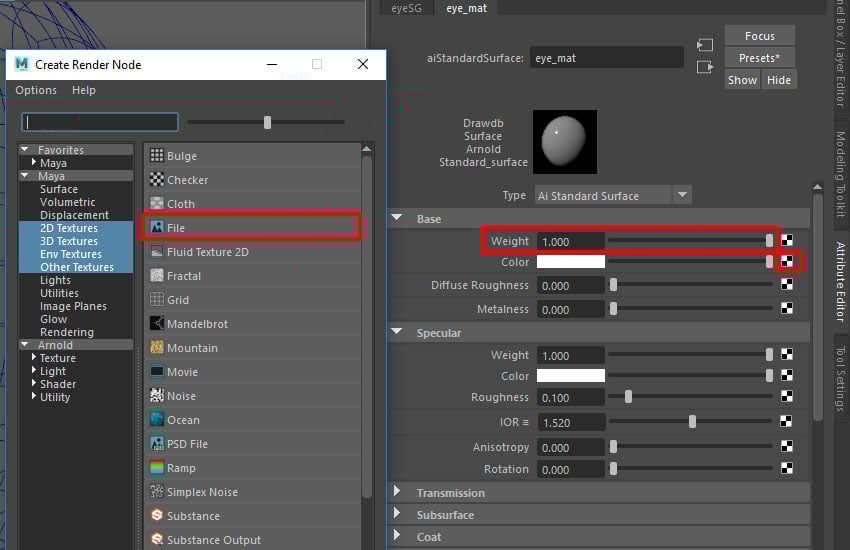The height and width of the screenshot is (550, 850).
Task: Collapse the Maya tree category
Action: (25, 175)
